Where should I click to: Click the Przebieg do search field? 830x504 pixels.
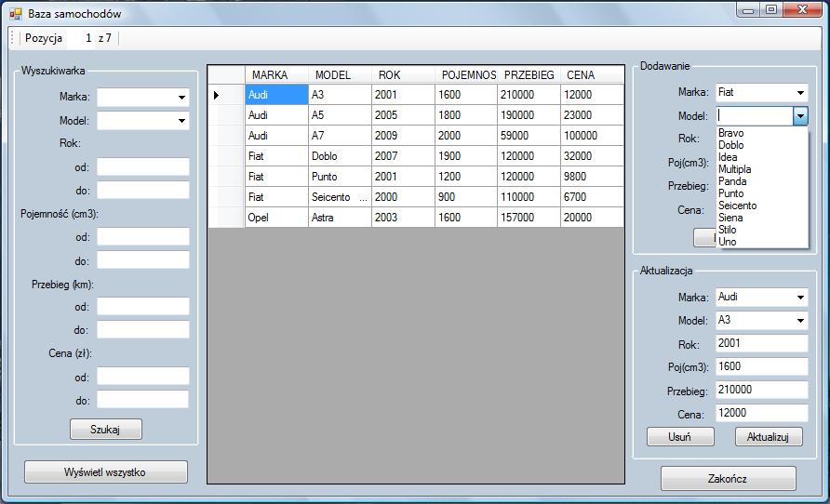(143, 330)
